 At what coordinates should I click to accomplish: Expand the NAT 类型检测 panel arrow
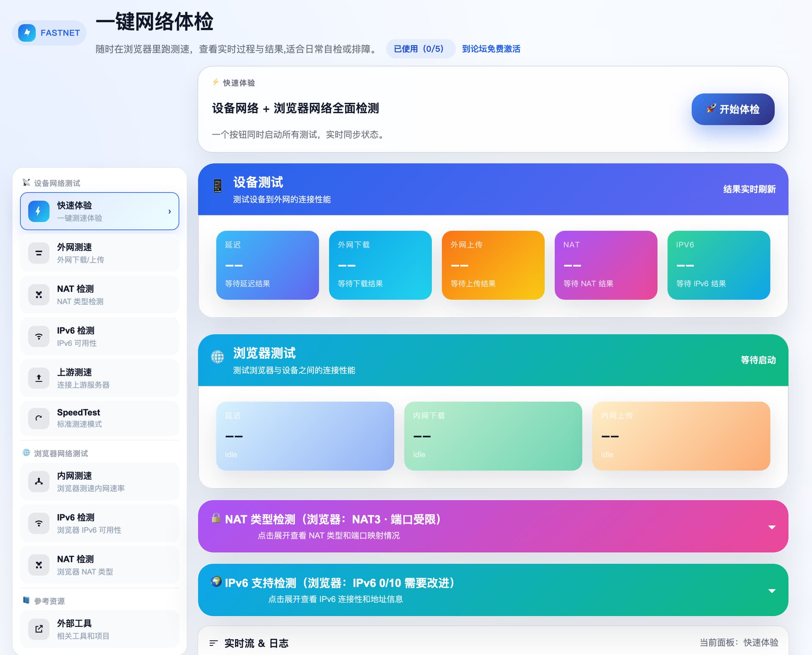pos(771,527)
